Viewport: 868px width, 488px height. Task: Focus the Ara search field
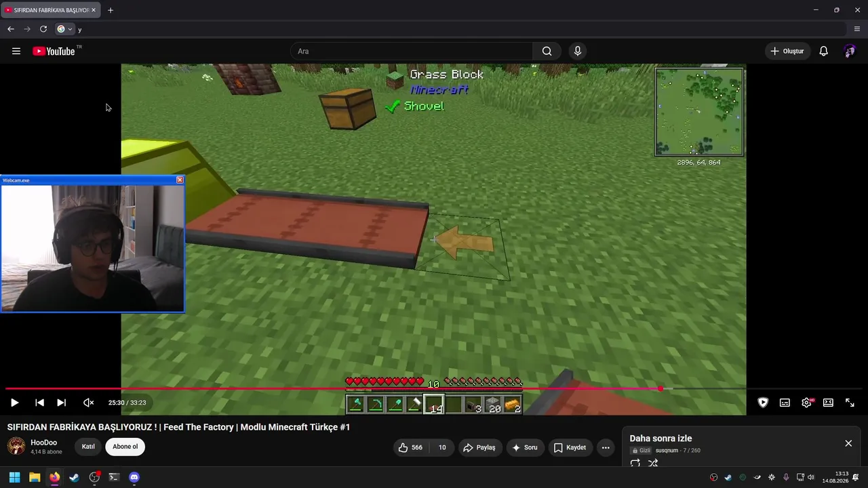pos(412,51)
